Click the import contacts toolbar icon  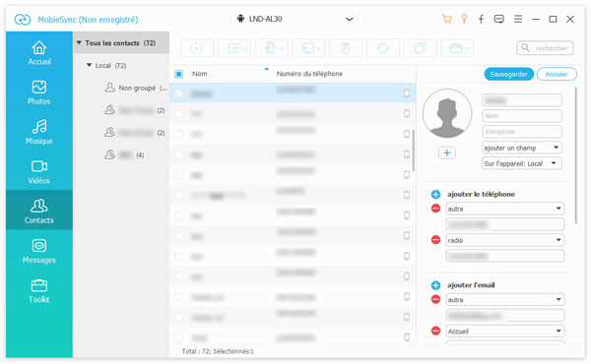pyautogui.click(x=233, y=48)
